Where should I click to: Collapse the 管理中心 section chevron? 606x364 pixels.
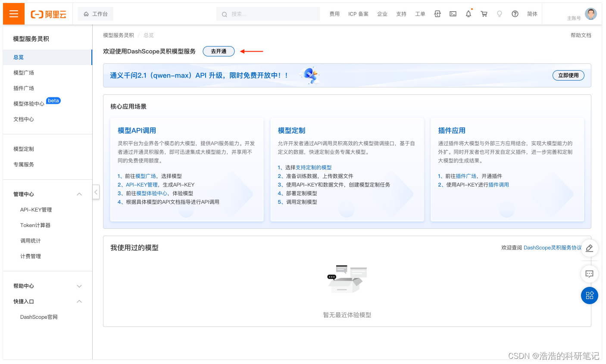pyautogui.click(x=79, y=194)
